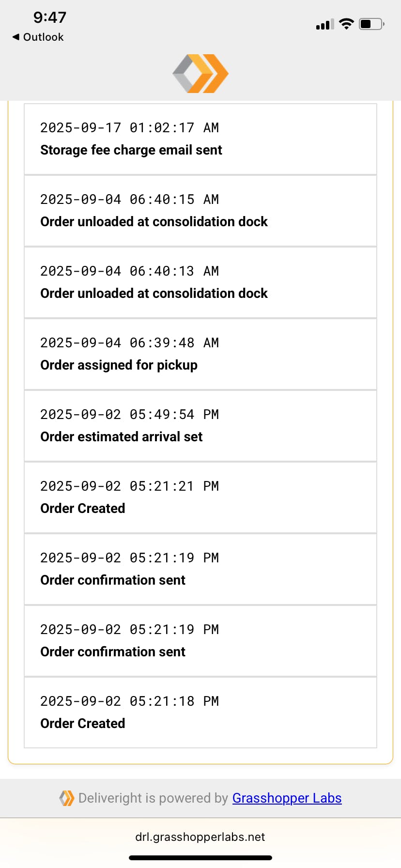This screenshot has width=401, height=868.
Task: Tap the battery level icon
Action: click(371, 24)
